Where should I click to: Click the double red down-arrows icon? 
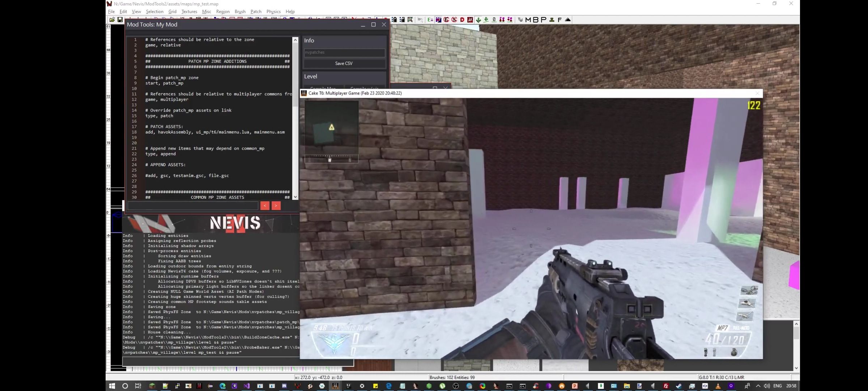point(502,20)
